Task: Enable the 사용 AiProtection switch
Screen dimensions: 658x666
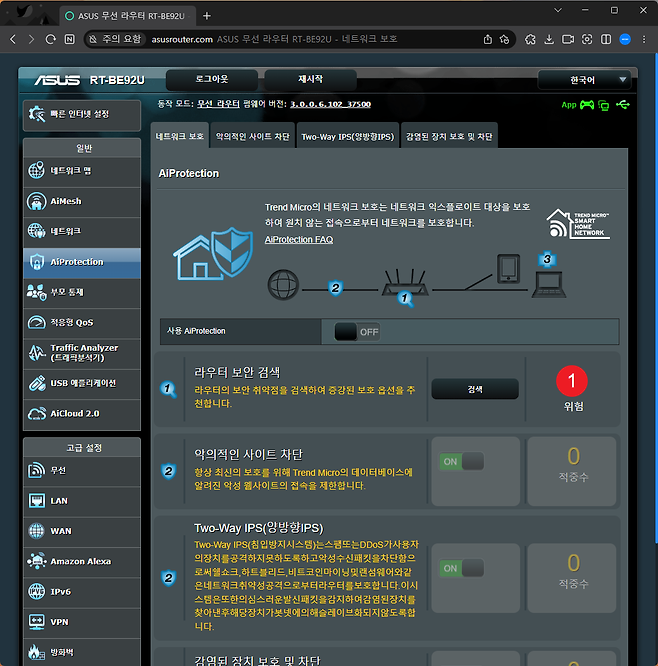Action: (x=356, y=331)
